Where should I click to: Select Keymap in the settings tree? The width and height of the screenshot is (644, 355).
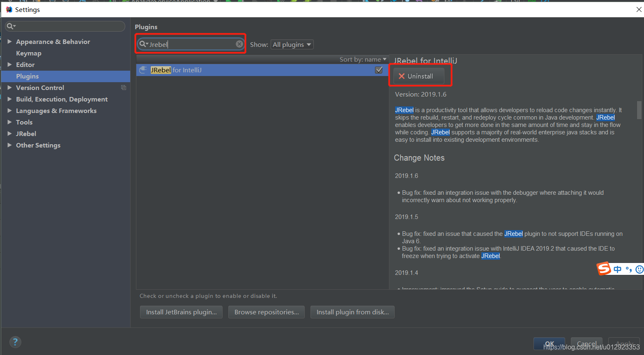point(29,53)
